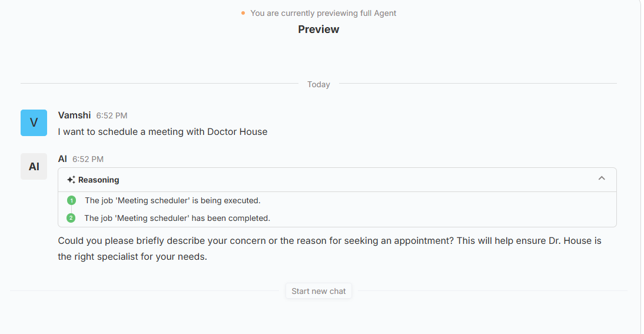Click the 'currently previewing full Agent' notice
This screenshot has width=644, height=334.
click(323, 13)
